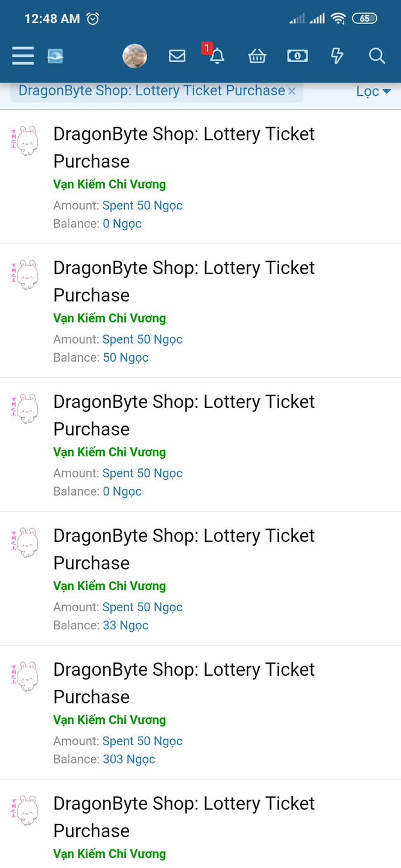
Task: Click the 33 Ngọc balance link
Action: pyautogui.click(x=125, y=625)
